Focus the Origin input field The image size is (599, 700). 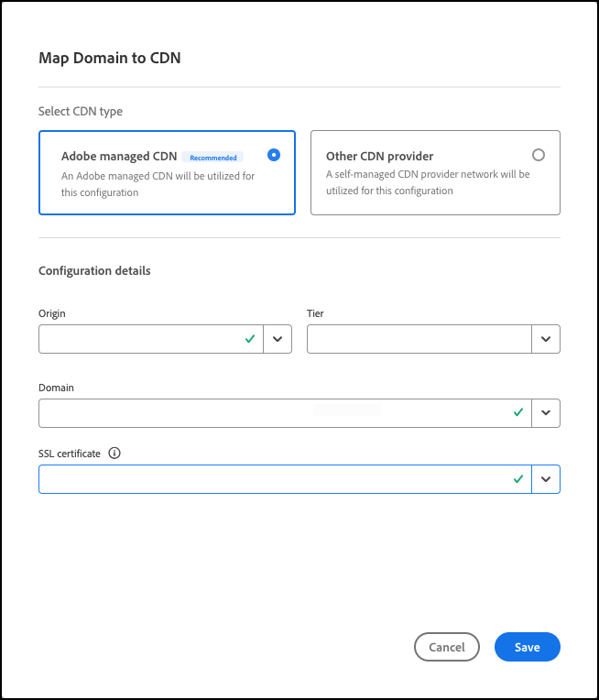click(x=137, y=339)
